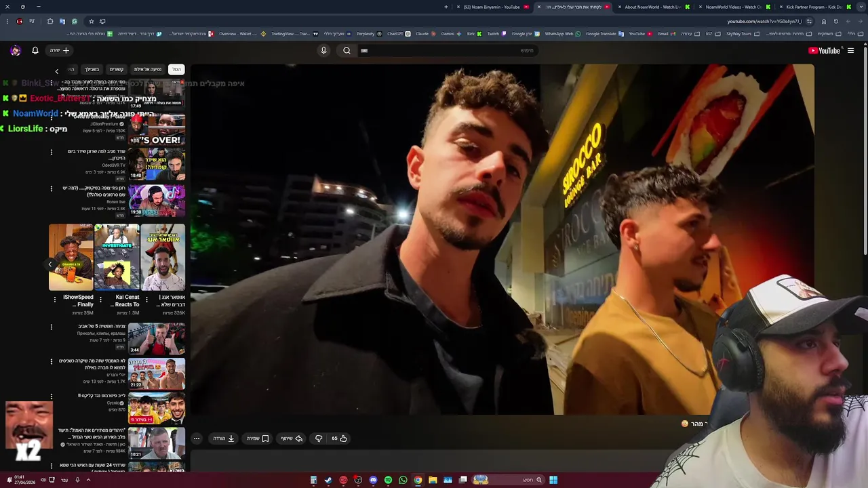Open Steam from the taskbar

[x=328, y=480]
